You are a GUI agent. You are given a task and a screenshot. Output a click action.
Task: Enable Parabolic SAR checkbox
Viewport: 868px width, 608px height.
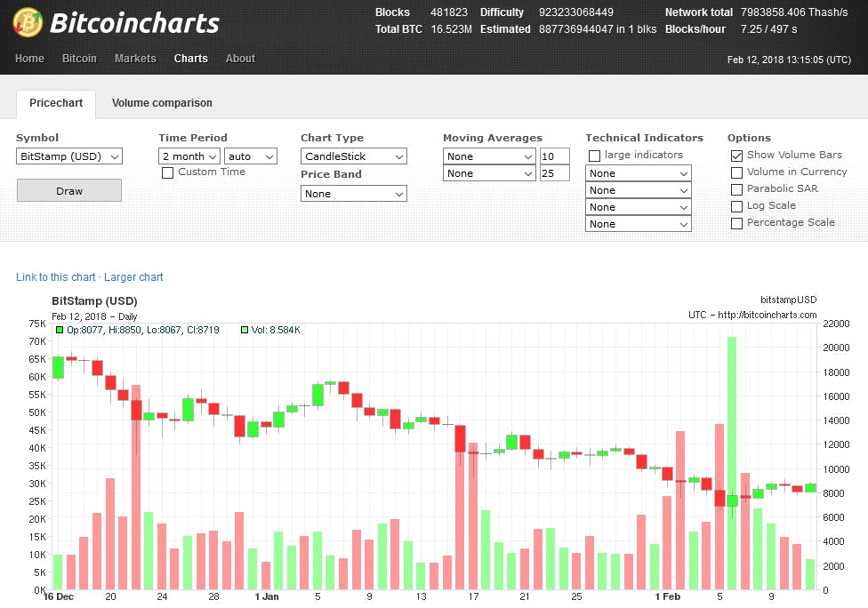click(736, 189)
